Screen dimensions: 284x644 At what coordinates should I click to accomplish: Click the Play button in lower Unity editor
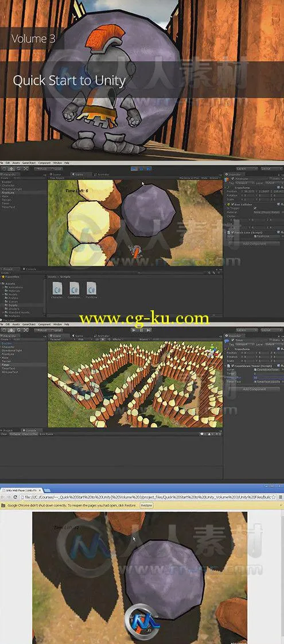[135, 330]
